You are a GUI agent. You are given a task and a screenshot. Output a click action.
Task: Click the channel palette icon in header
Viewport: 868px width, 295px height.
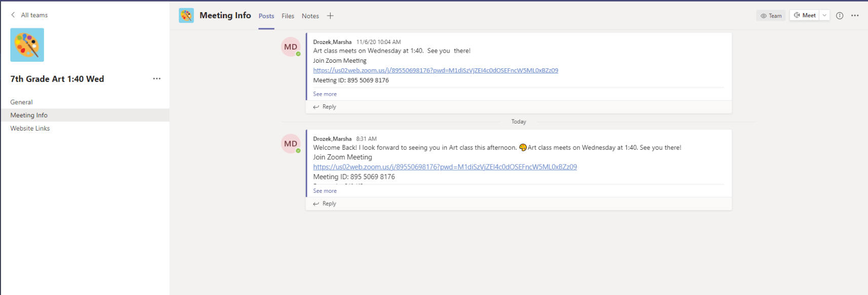[186, 16]
